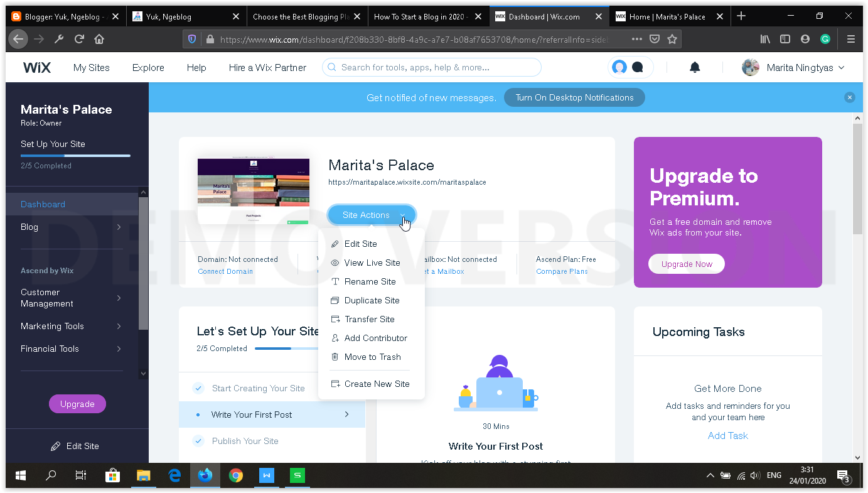Screen dimensions: 868x493
Task: Choose Duplicate Site from the menu
Action: coord(370,300)
